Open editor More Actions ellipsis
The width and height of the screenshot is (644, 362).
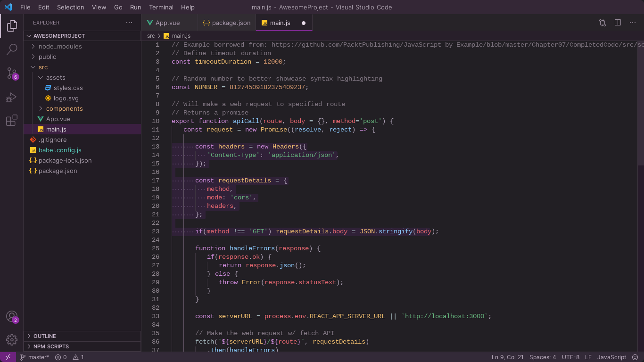pyautogui.click(x=633, y=23)
